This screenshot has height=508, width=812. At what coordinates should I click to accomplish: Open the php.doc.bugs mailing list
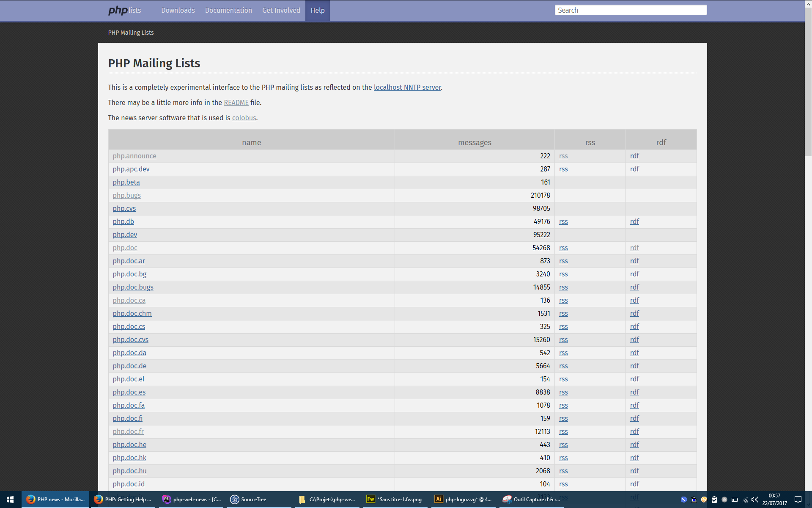[133, 287]
